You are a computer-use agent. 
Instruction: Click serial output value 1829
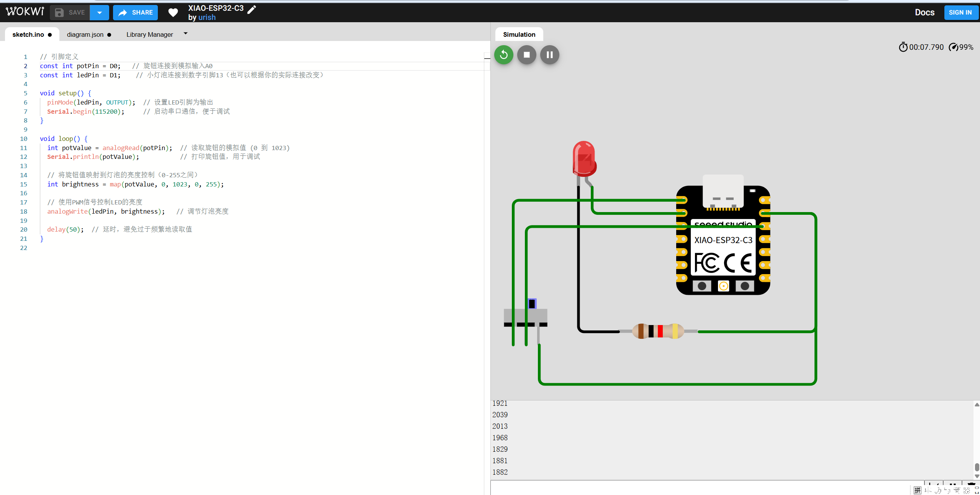(500, 449)
